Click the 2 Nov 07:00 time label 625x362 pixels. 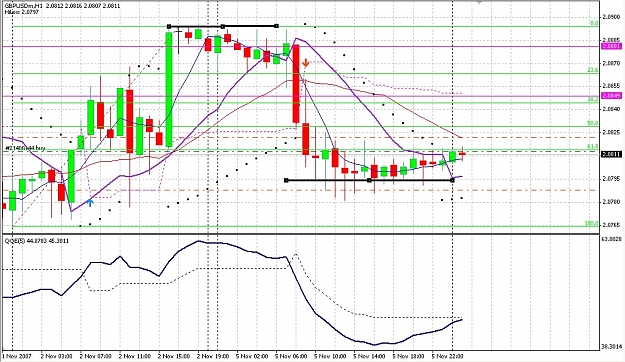95,356
